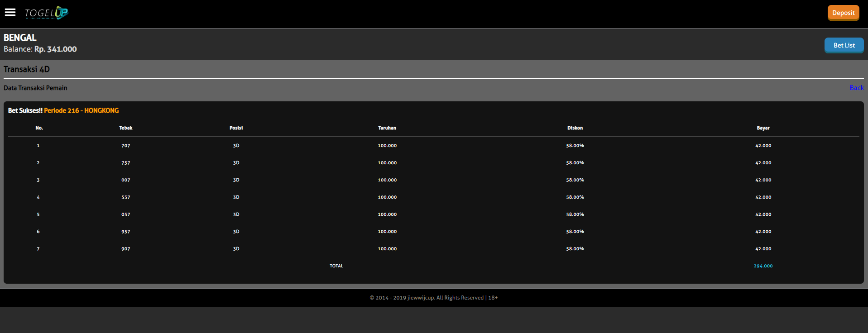This screenshot has height=333, width=868.
Task: Select the guess value 957
Action: pyautogui.click(x=125, y=232)
